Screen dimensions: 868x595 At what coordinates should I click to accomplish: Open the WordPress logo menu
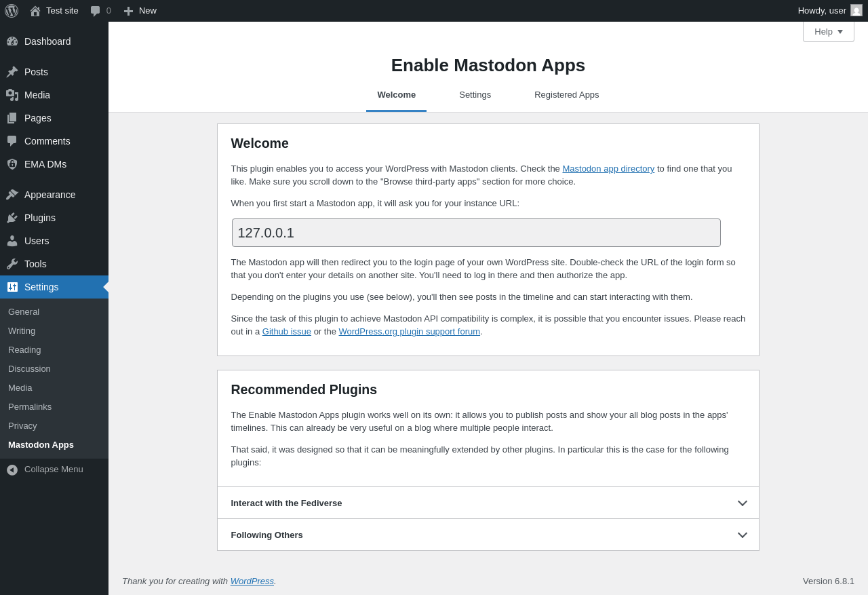tap(12, 11)
